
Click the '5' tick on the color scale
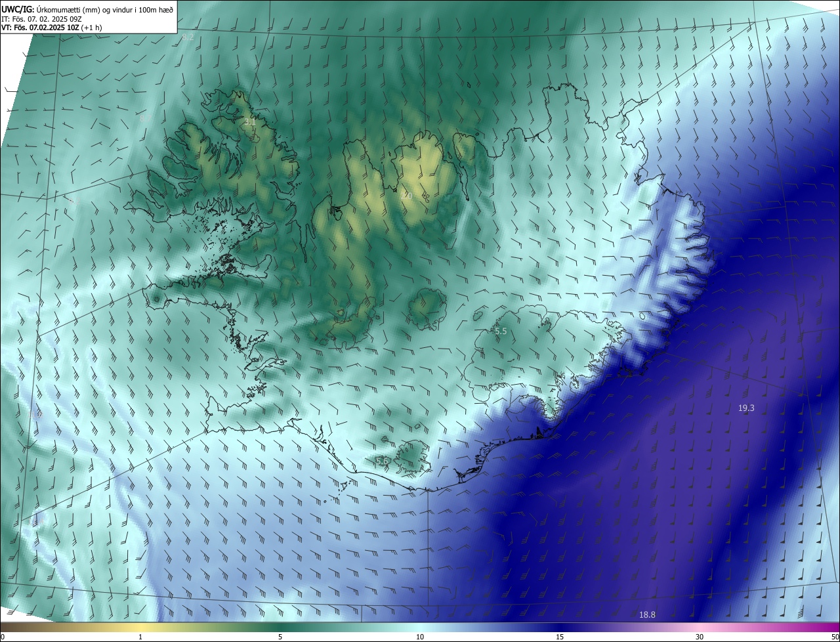coord(280,637)
